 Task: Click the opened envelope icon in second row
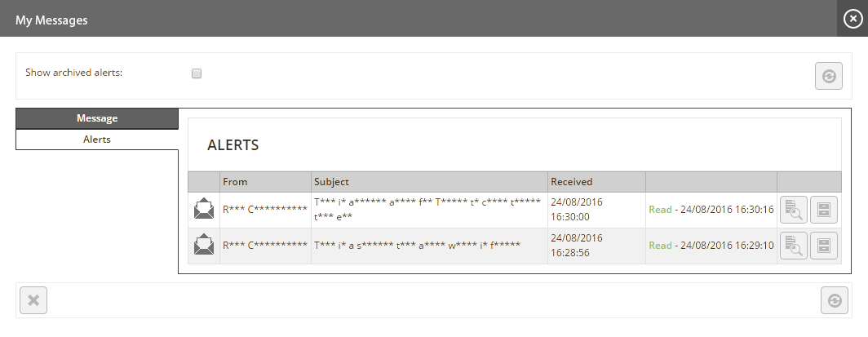click(204, 245)
